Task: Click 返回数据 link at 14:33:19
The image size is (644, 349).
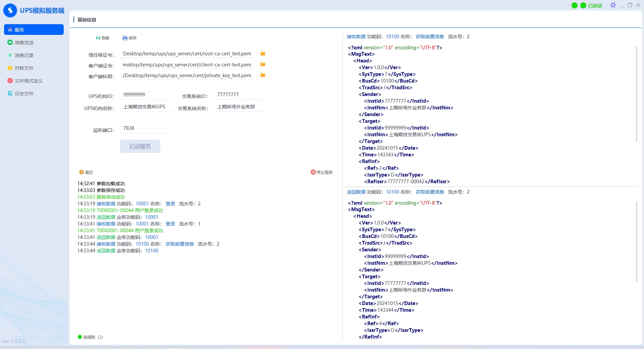Action: coord(106,217)
